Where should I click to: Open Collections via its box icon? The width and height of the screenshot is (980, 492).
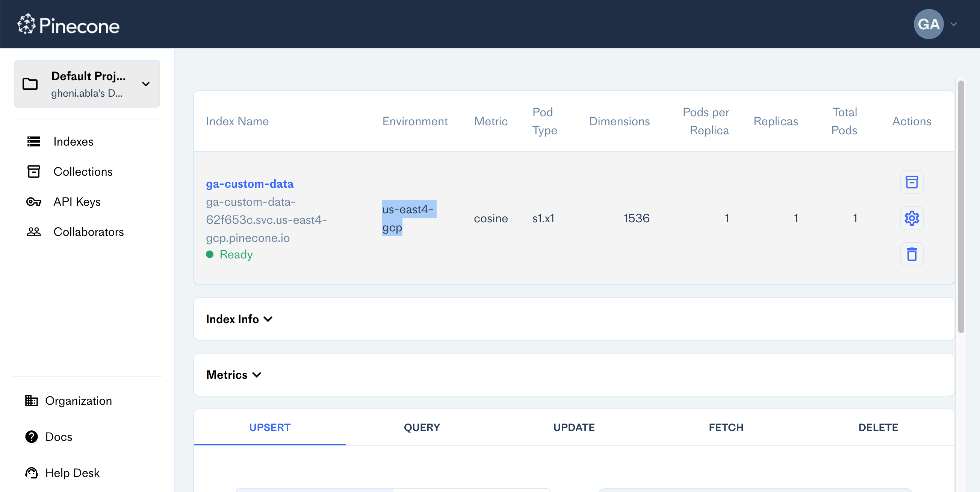[34, 172]
